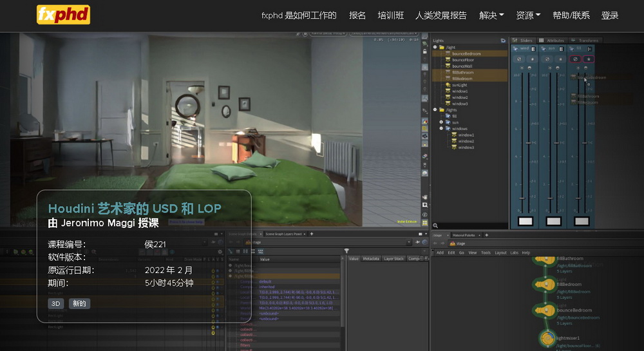Select bounceWall in the Lights tree

pos(462,66)
